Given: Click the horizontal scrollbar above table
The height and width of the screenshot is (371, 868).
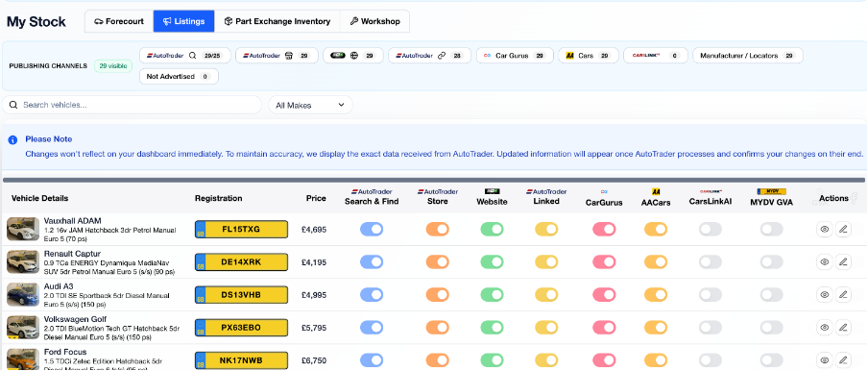Looking at the screenshot, I should [x=434, y=180].
